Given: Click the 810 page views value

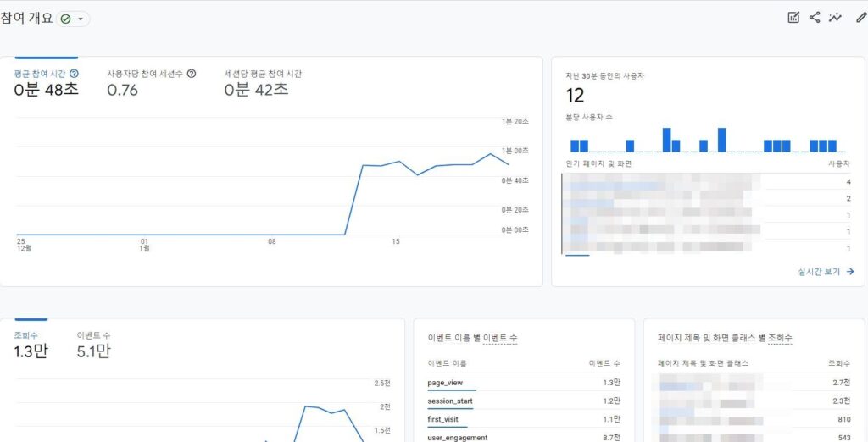Looking at the screenshot, I should click(844, 419).
